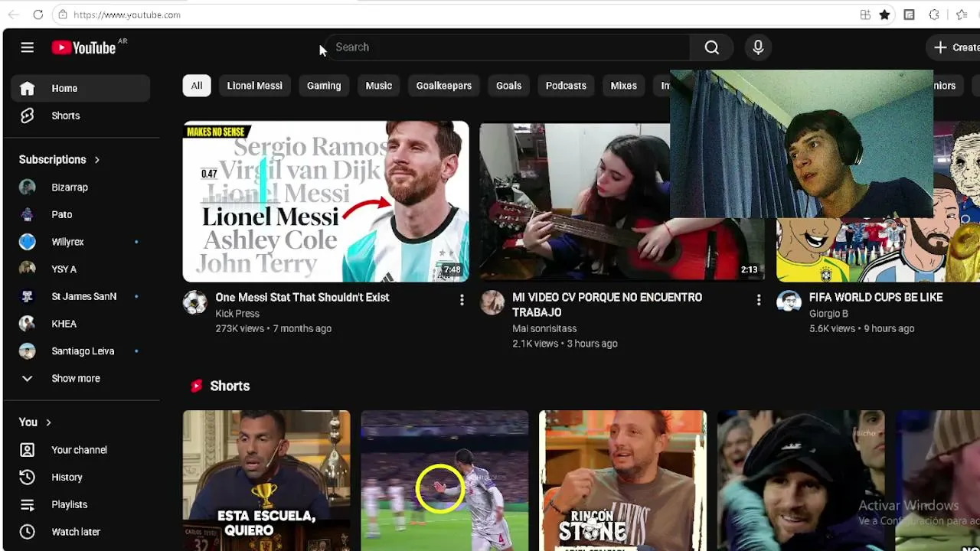Viewport: 980px width, 551px height.
Task: Select the Goals filter chip
Action: point(508,86)
